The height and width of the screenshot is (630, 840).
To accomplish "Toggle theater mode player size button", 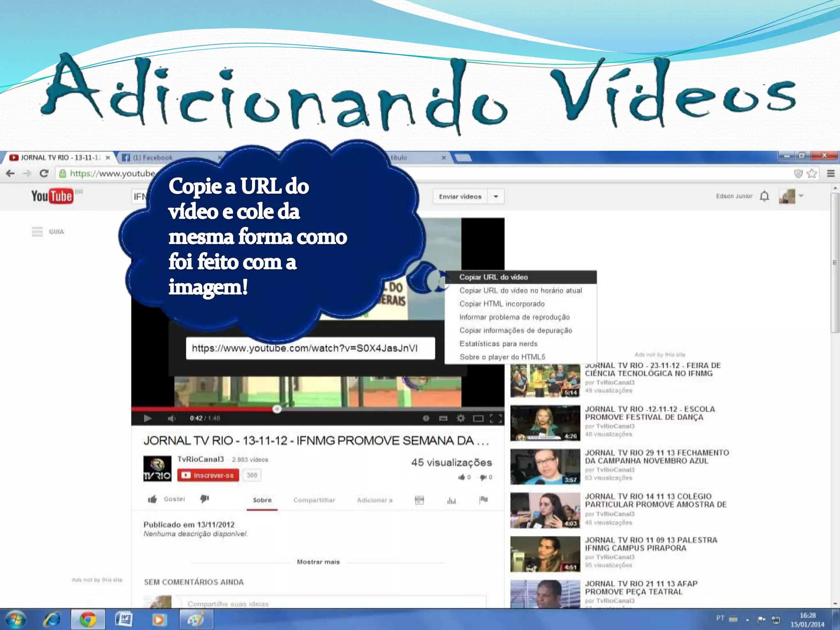I will tap(478, 418).
